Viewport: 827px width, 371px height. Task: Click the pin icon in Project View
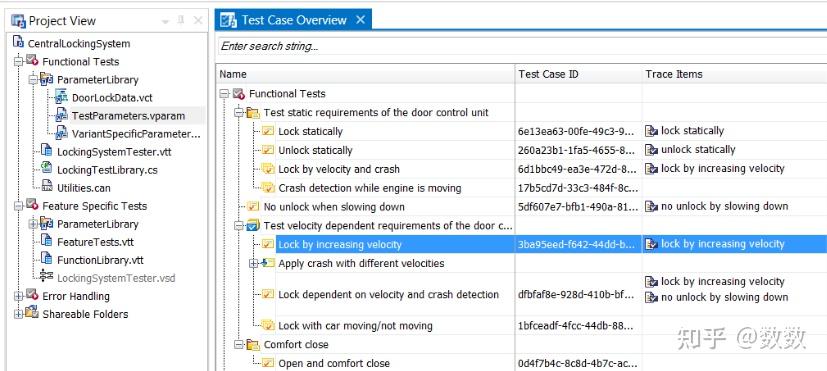181,21
